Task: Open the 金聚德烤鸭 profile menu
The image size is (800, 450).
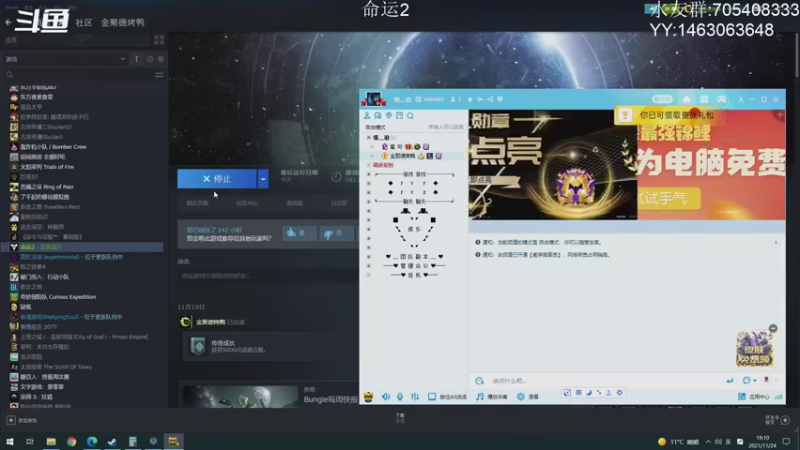Action: pyautogui.click(x=122, y=22)
